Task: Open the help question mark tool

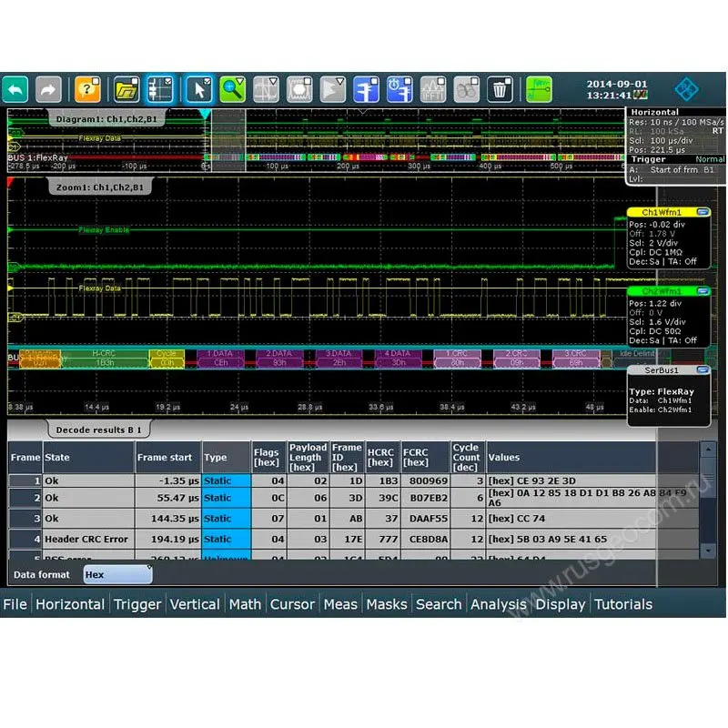Action: [87, 89]
